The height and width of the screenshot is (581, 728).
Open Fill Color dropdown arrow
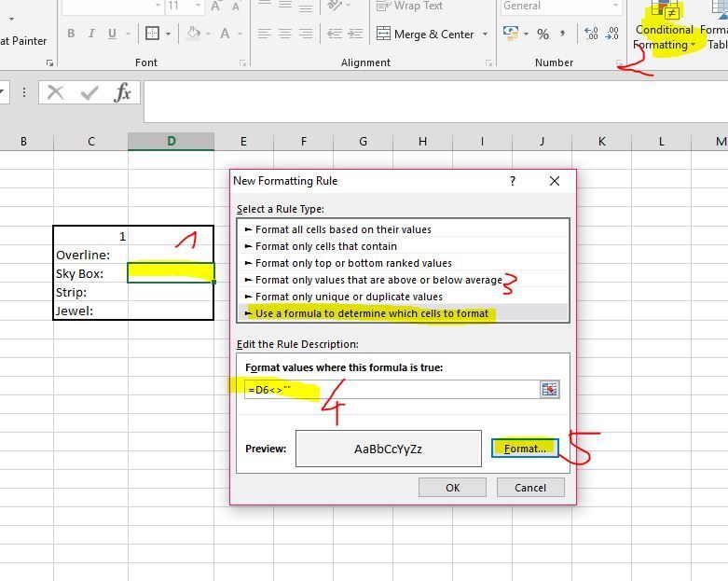click(x=209, y=34)
